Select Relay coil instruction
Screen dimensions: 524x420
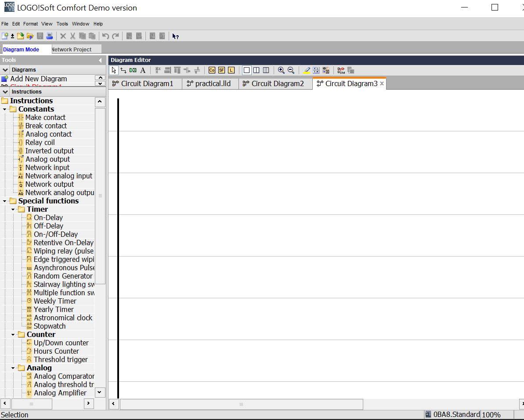[x=40, y=142]
